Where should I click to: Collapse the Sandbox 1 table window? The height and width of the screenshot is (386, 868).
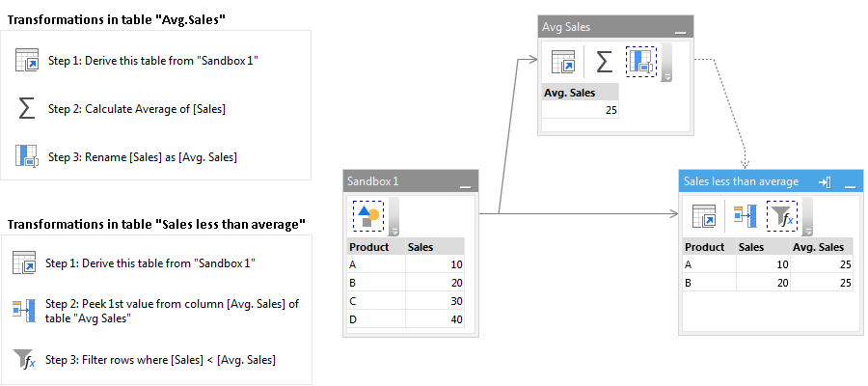coord(465,187)
